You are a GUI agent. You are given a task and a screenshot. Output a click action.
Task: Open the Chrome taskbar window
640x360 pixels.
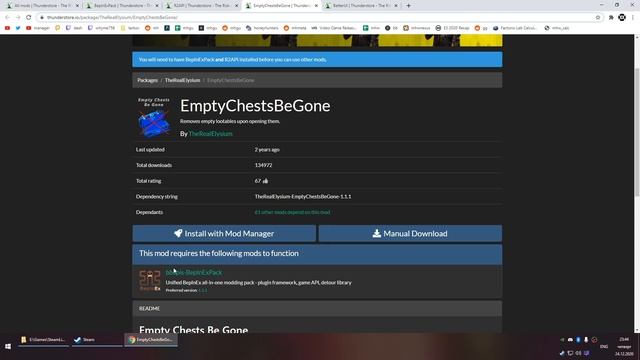tap(151, 340)
